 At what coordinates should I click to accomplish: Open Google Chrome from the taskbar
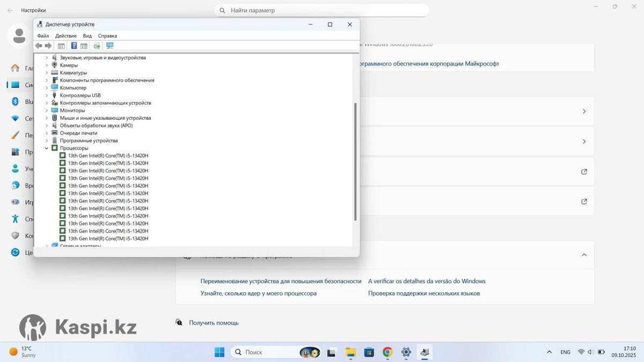click(387, 352)
